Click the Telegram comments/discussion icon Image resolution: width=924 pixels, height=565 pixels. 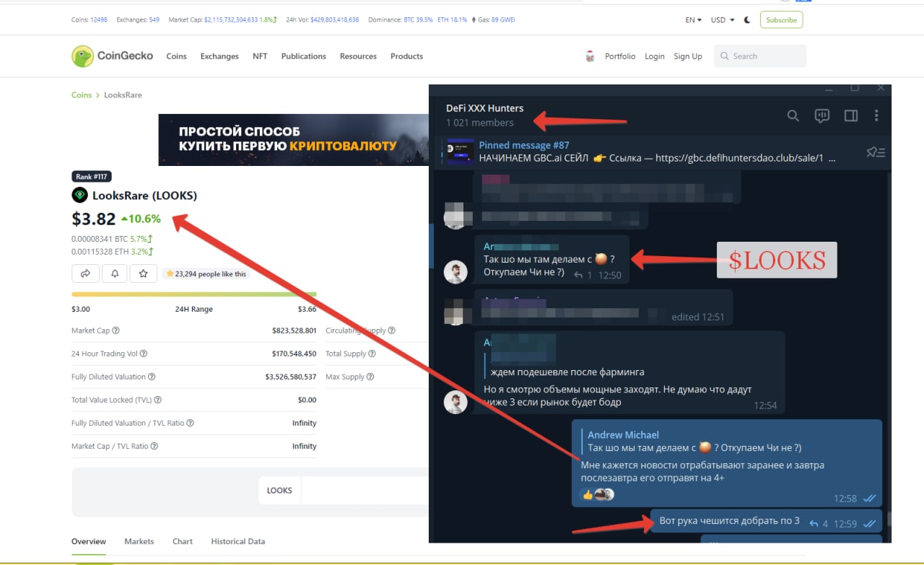pos(821,115)
